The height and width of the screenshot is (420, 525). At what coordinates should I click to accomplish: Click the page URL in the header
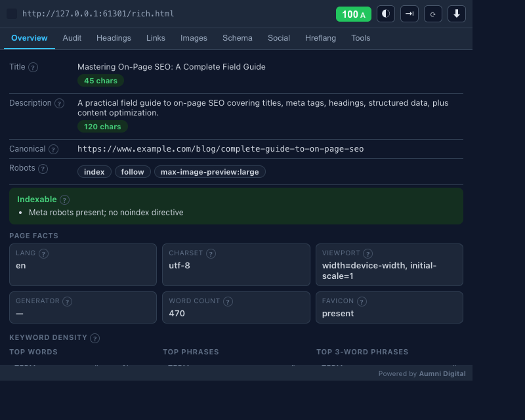(x=98, y=14)
